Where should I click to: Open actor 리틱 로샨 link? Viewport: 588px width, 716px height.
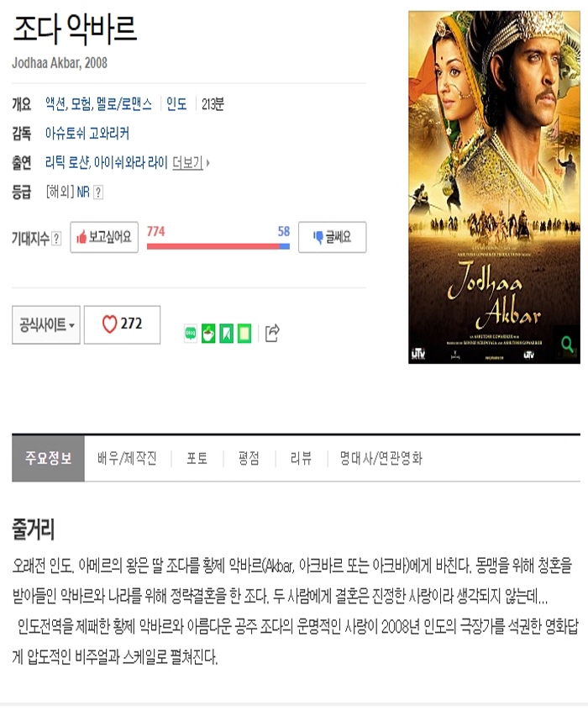pyautogui.click(x=67, y=162)
